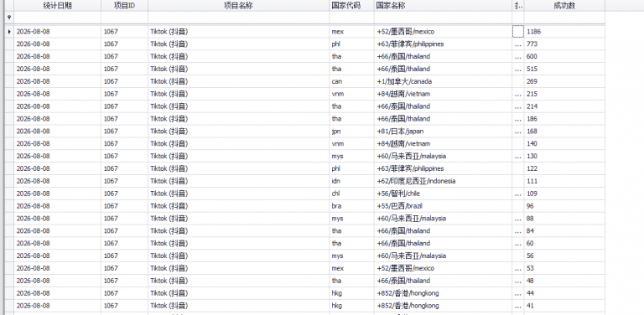The height and width of the screenshot is (315, 644).
Task: Click the mexico country cell in row 53
Action: (443, 268)
